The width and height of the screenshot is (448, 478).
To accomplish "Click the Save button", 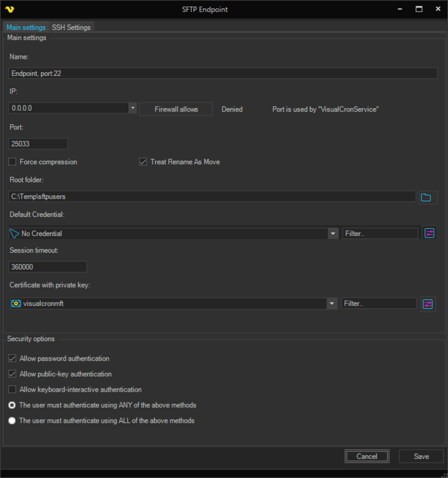I will click(x=421, y=456).
